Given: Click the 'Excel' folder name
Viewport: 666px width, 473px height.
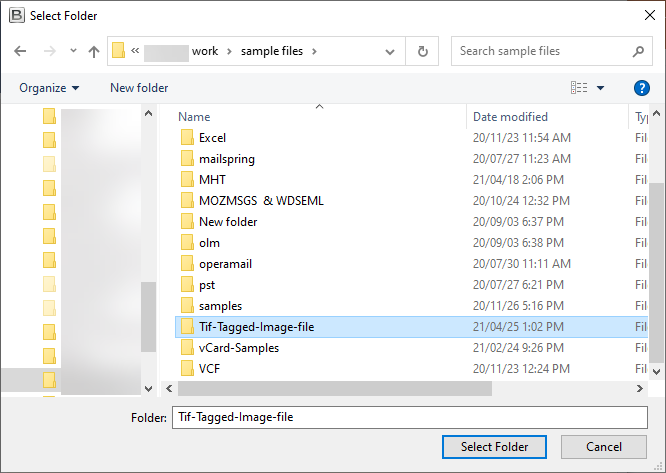Looking at the screenshot, I should [x=212, y=138].
